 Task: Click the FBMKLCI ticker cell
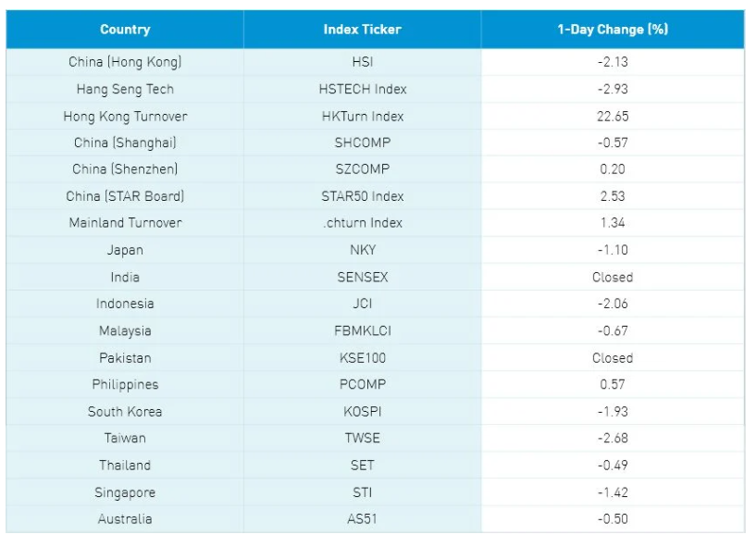(x=363, y=331)
